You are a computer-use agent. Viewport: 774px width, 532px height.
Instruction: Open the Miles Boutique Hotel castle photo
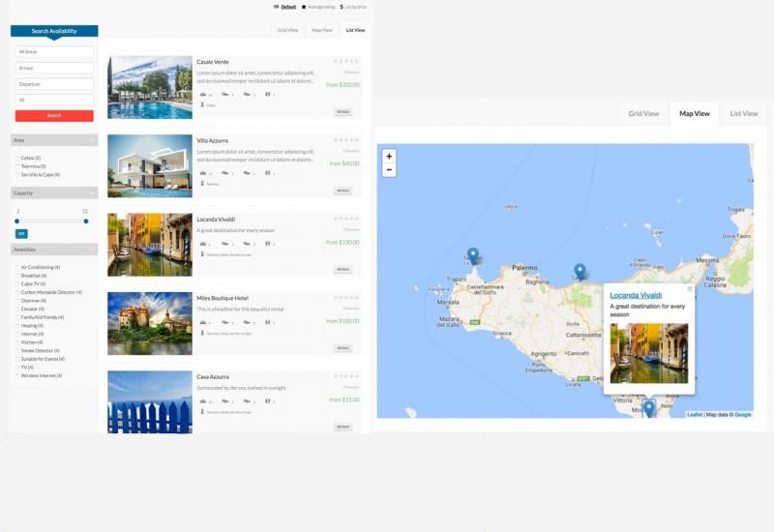(150, 323)
